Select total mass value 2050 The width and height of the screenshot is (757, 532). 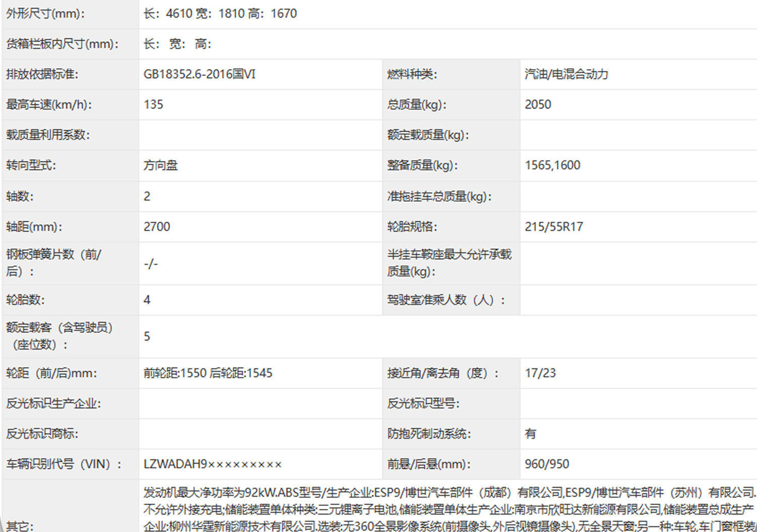click(x=538, y=104)
